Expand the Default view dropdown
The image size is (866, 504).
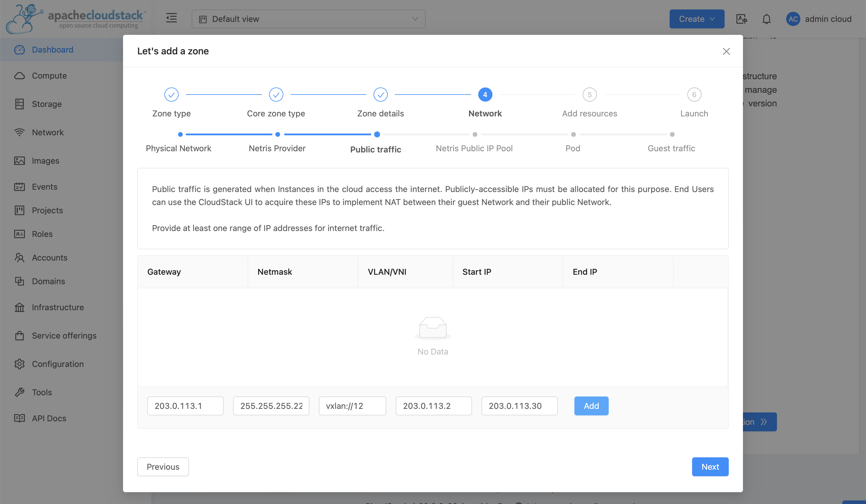[308, 19]
